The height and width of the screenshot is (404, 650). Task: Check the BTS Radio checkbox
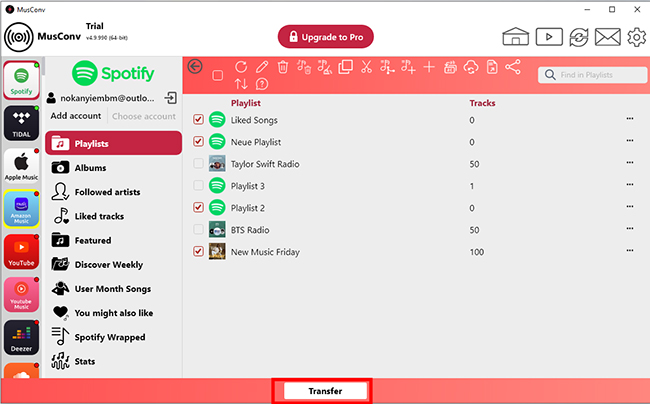pos(198,229)
